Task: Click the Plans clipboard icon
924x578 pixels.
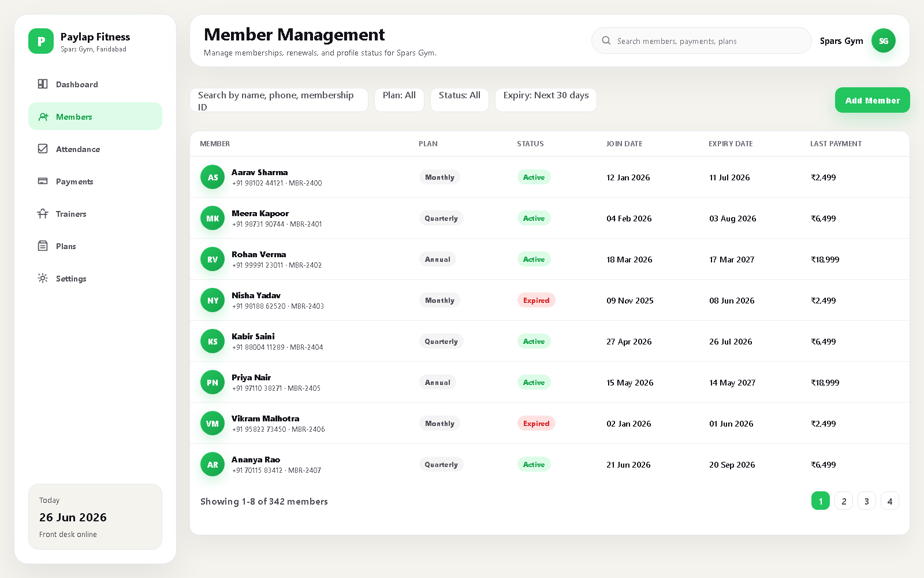Action: [43, 246]
